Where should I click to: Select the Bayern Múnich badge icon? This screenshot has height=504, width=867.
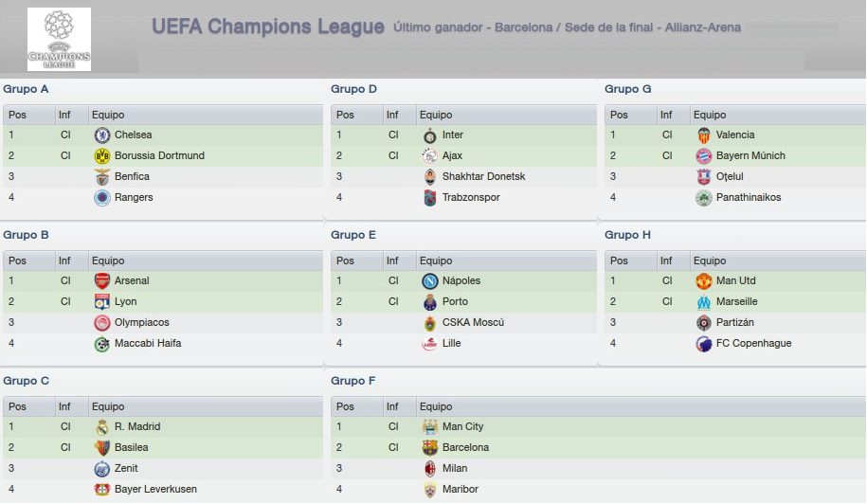tap(703, 156)
